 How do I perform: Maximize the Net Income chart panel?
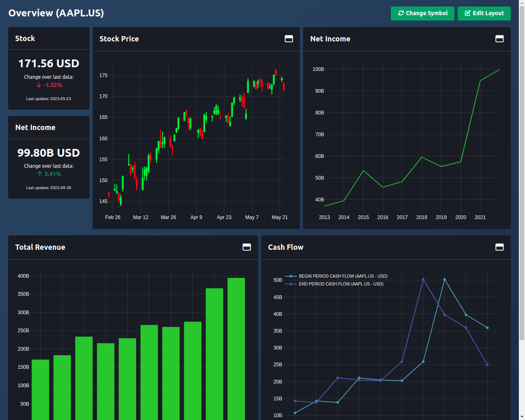(x=500, y=39)
